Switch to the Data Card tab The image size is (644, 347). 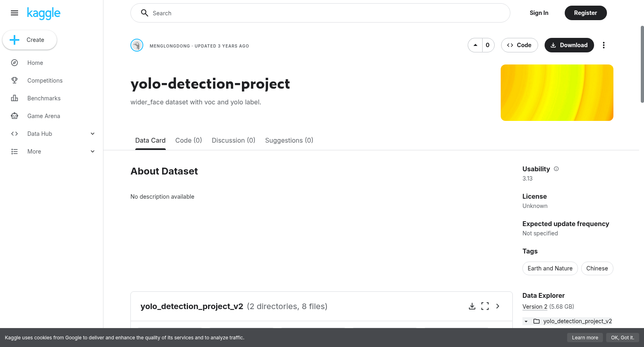click(151, 140)
